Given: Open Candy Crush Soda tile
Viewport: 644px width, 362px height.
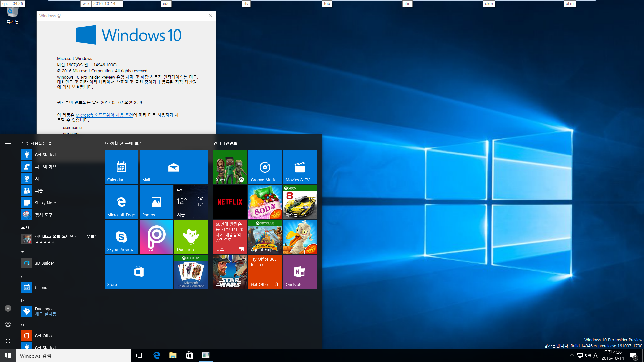Looking at the screenshot, I should point(265,202).
